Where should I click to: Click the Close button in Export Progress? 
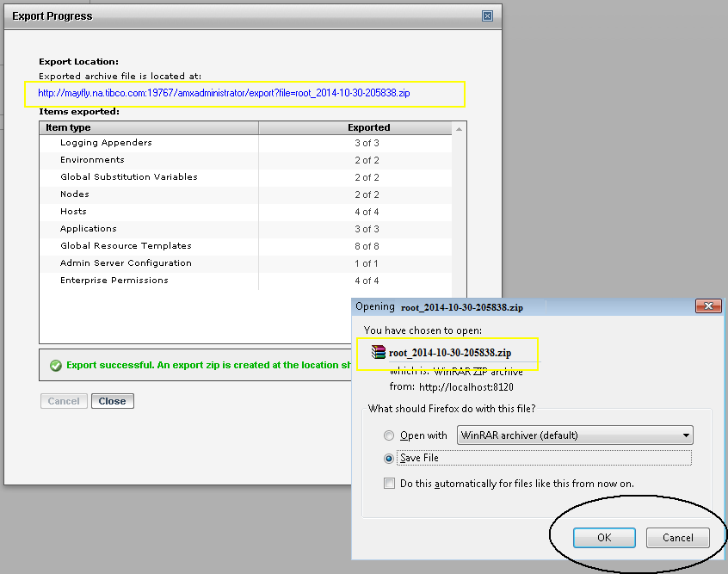point(113,401)
